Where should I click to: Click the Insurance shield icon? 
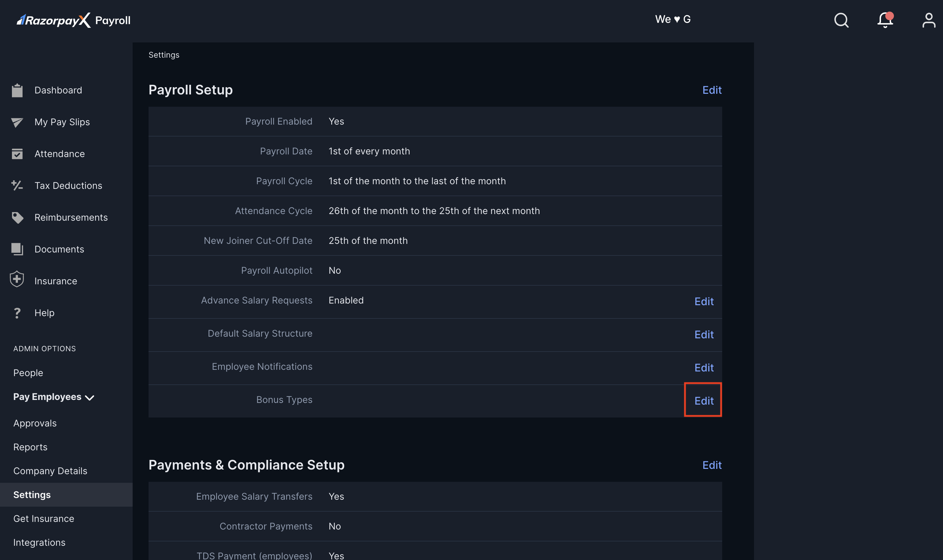(17, 279)
